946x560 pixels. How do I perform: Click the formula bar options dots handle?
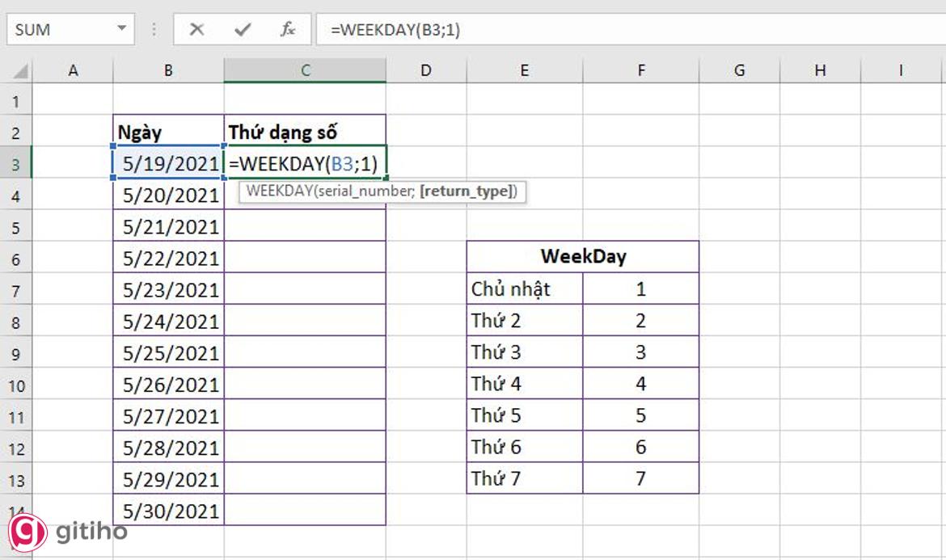pyautogui.click(x=154, y=30)
